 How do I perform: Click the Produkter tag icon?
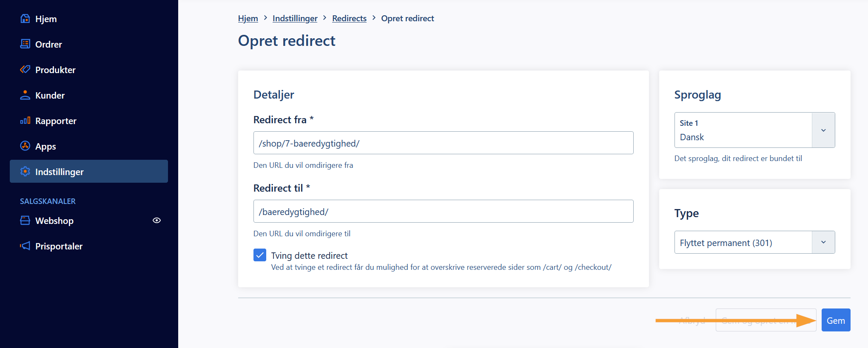(x=25, y=69)
